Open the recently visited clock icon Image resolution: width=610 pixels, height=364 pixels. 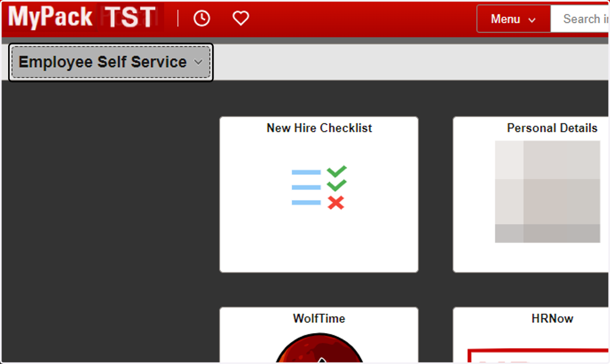pos(202,19)
